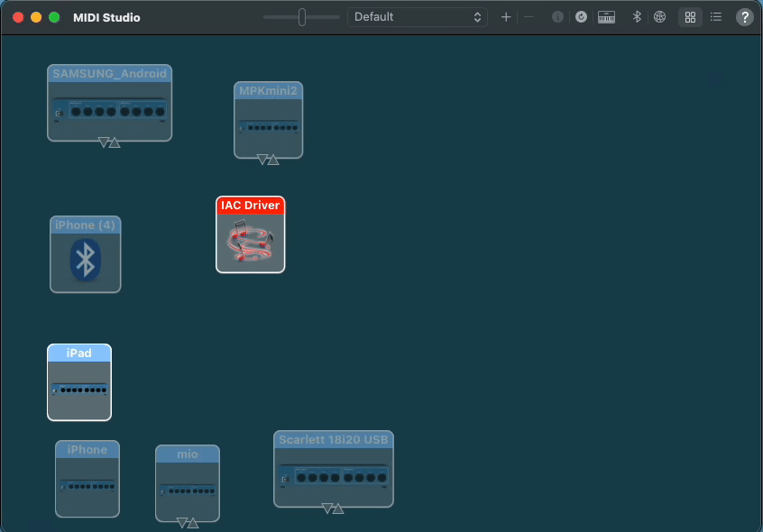This screenshot has width=763, height=532.
Task: Select the iPhone device at bottom
Action: pyautogui.click(x=87, y=479)
